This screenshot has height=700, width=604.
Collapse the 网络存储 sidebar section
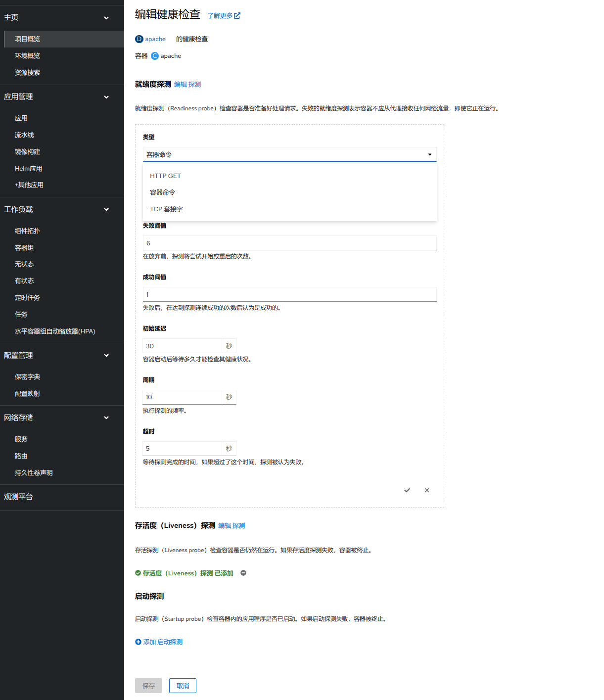106,418
